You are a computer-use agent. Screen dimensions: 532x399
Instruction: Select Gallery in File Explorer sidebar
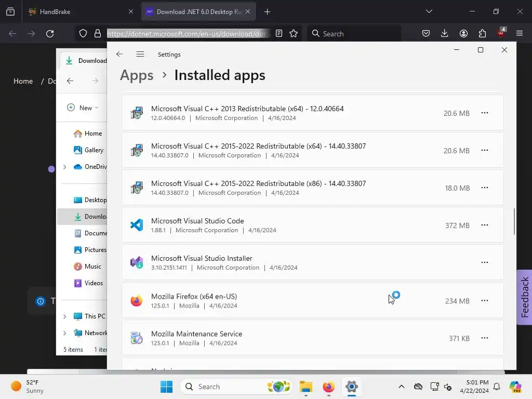88,150
